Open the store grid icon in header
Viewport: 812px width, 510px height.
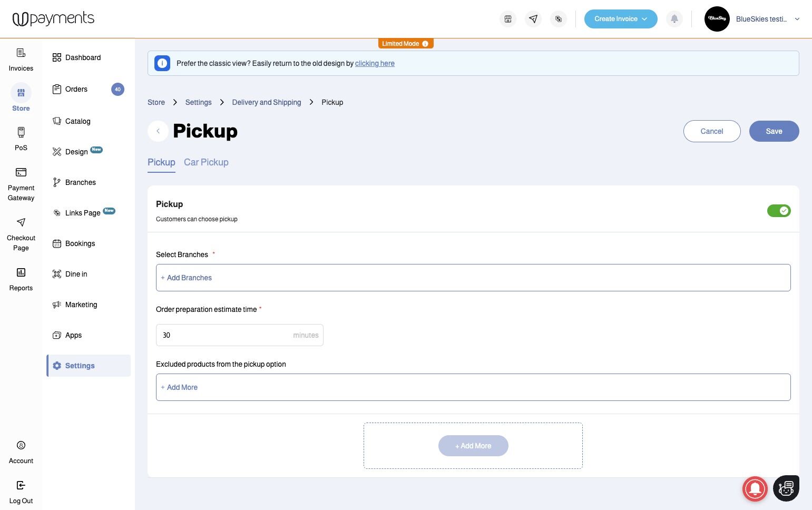[508, 19]
